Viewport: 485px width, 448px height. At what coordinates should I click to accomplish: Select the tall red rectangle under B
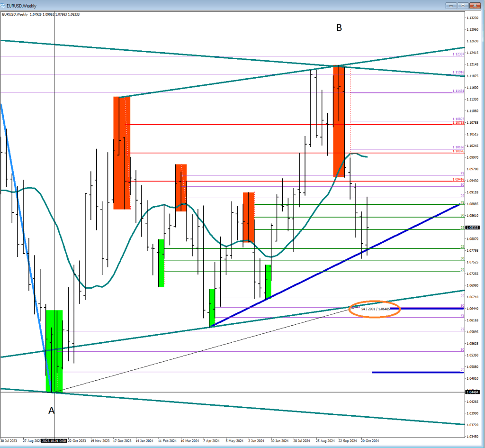[339, 121]
